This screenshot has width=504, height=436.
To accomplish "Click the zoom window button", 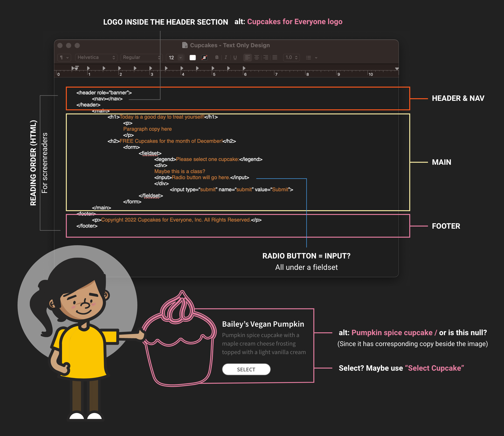I will pos(77,45).
